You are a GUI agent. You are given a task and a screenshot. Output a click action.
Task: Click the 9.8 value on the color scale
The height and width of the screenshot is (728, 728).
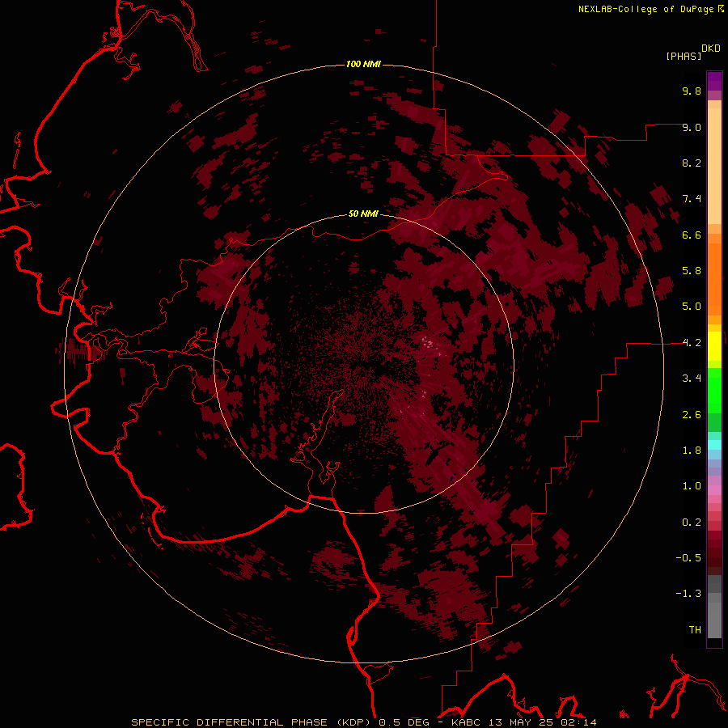[x=692, y=91]
